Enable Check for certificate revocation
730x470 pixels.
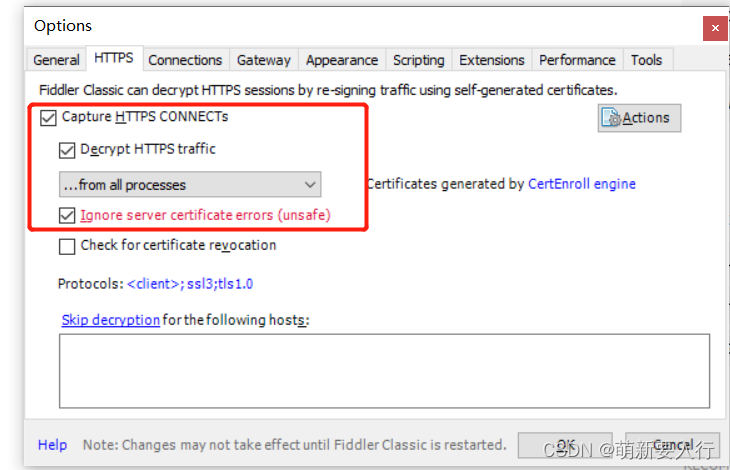(67, 246)
